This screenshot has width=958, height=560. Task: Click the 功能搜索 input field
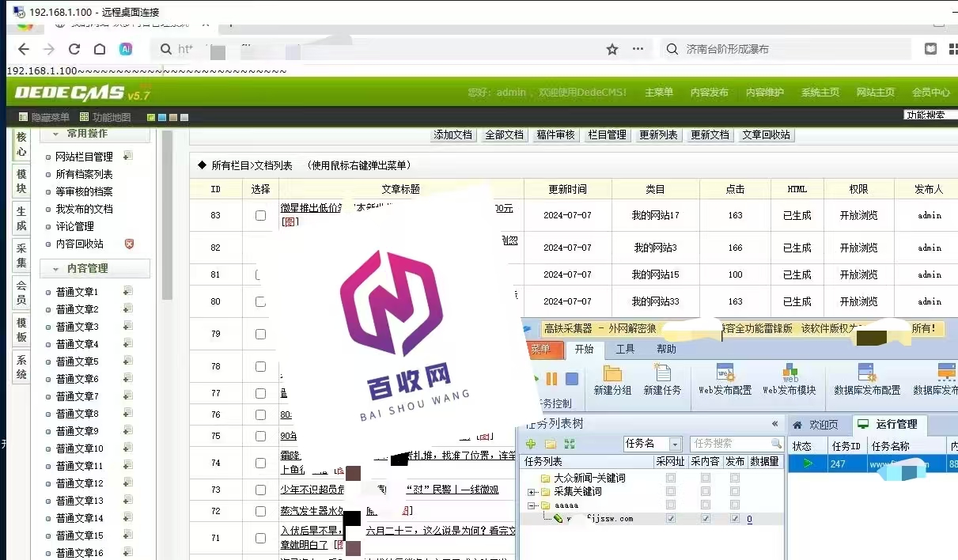(930, 115)
